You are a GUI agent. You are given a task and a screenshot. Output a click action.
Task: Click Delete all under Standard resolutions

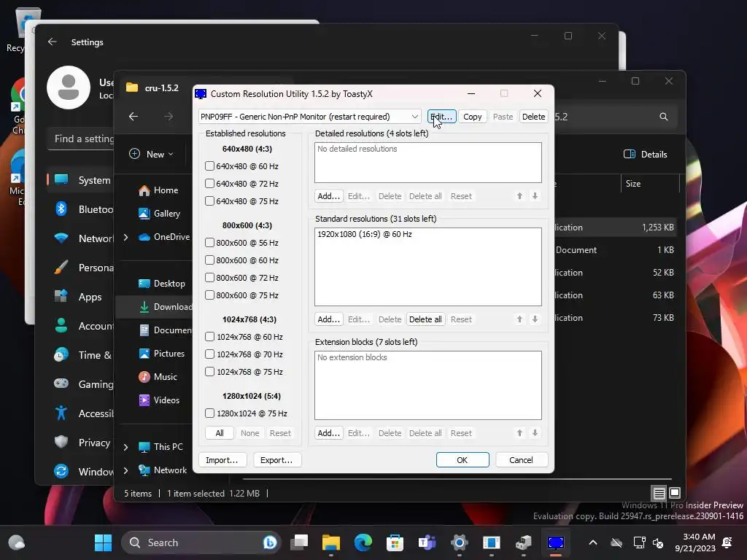(425, 319)
